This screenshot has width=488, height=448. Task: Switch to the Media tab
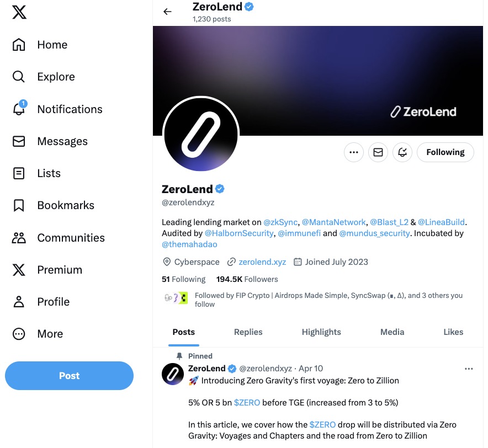pos(392,332)
